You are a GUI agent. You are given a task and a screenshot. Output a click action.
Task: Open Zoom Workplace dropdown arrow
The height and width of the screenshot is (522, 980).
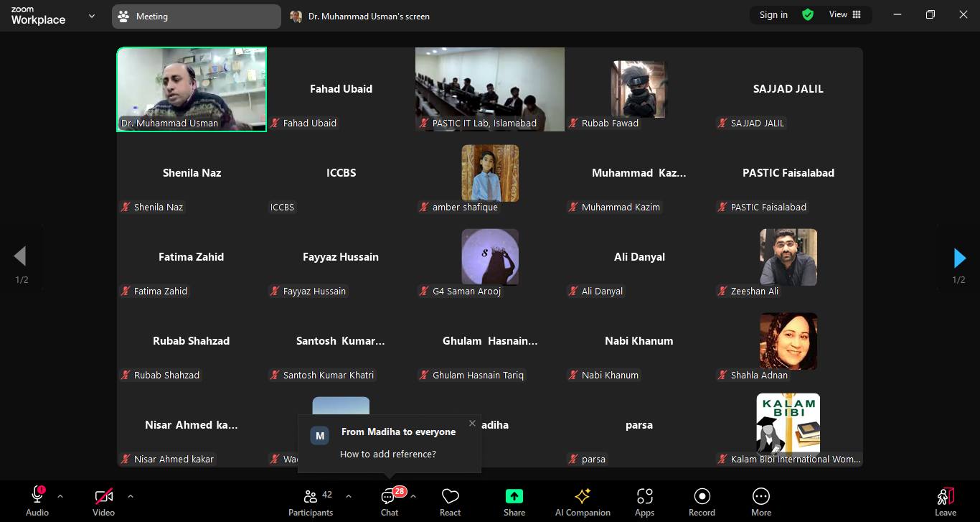91,16
